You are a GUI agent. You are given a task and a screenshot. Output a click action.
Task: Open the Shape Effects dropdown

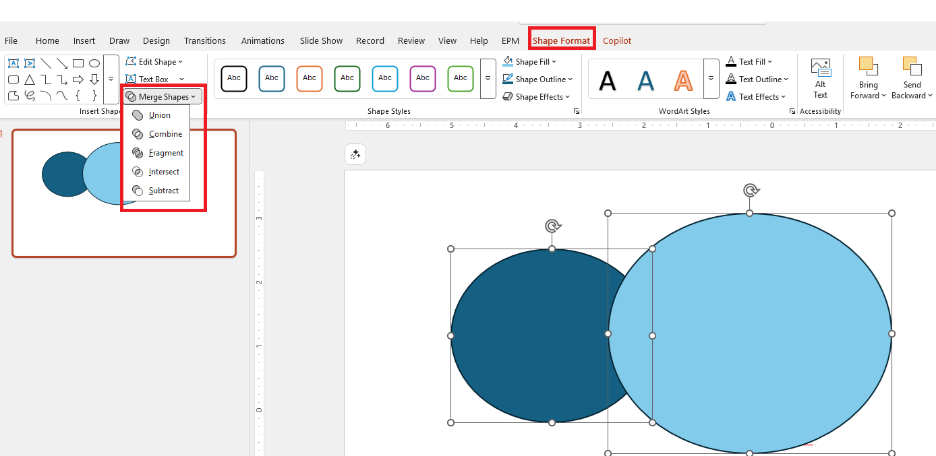click(536, 97)
